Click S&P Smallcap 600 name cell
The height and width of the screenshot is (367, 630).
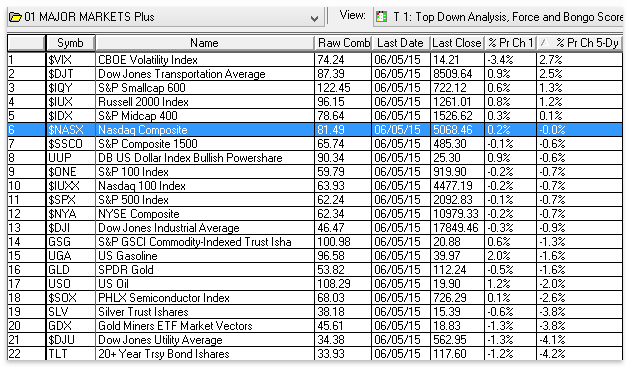[x=205, y=88]
